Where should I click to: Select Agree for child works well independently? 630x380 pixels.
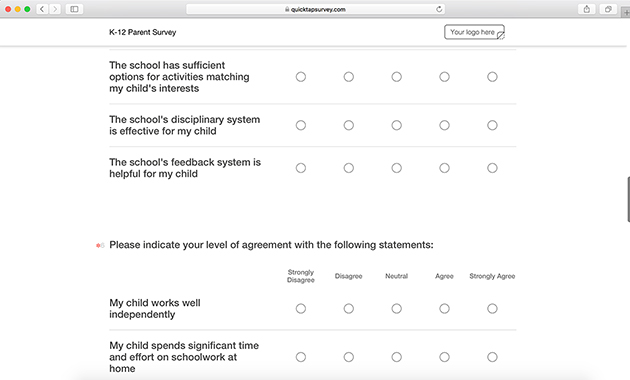point(444,308)
